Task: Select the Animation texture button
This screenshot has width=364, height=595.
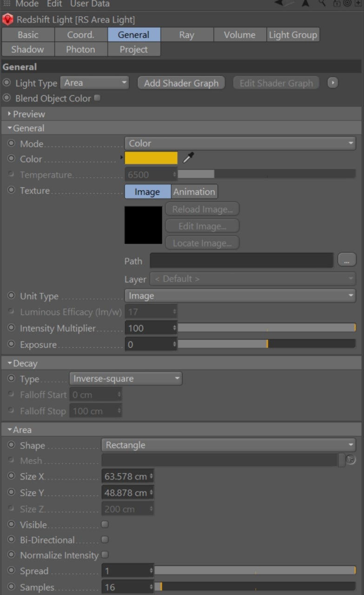Action: tap(194, 192)
